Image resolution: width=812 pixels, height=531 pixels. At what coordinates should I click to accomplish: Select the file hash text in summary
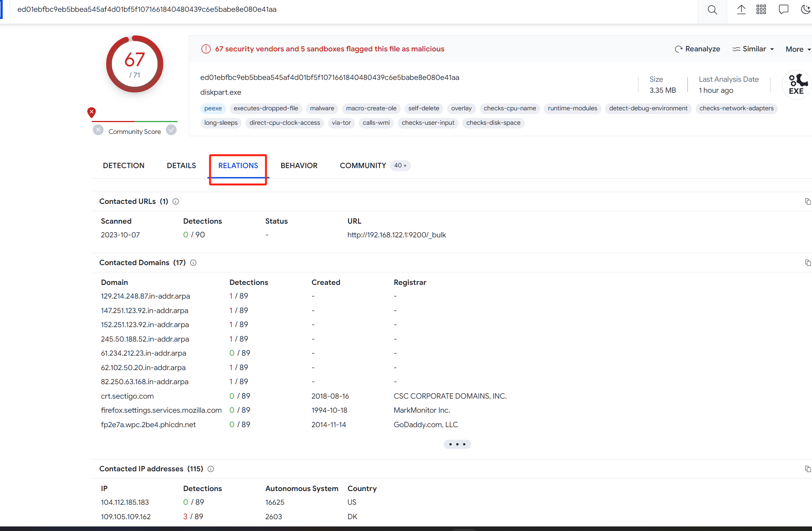pyautogui.click(x=330, y=78)
